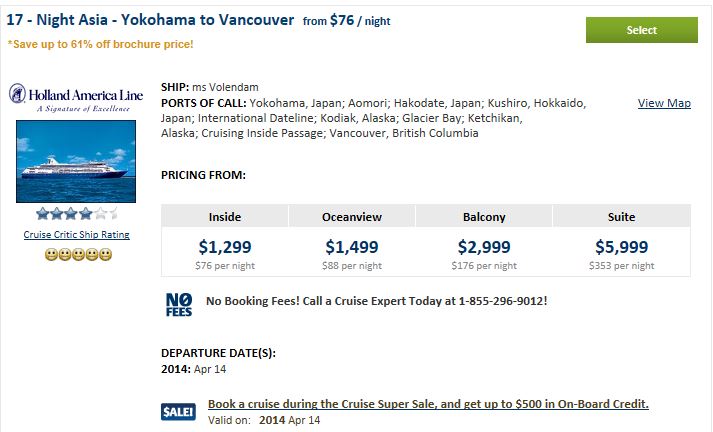Click the yellow smiley face rating icons
The height and width of the screenshot is (432, 713).
pos(78,254)
